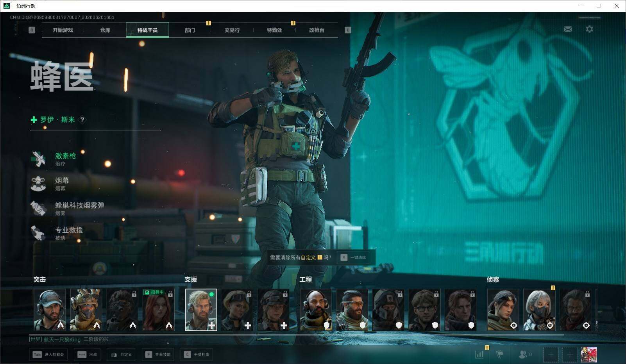Select the locked assault operator wearing dark goggles
This screenshot has width=626, height=364.
point(122,310)
